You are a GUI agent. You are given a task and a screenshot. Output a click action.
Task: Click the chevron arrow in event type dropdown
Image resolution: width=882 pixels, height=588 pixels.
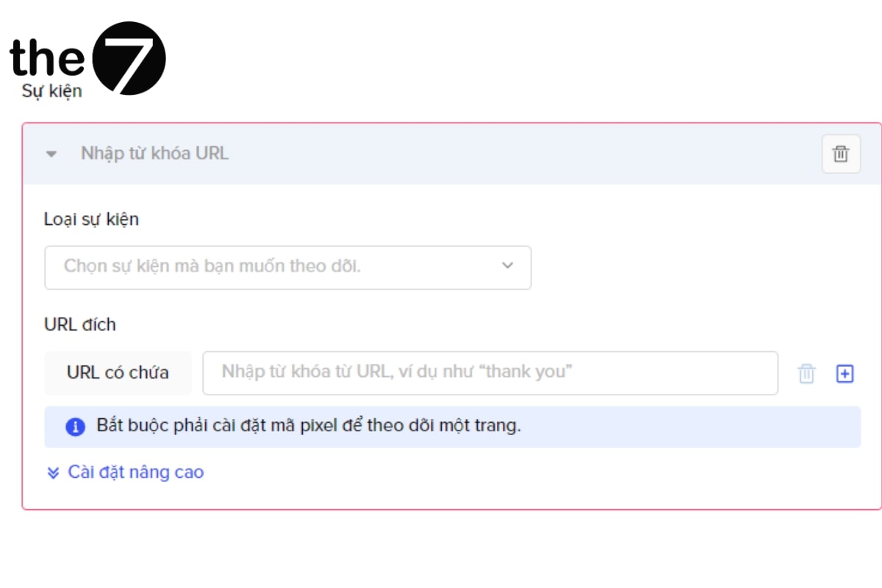[x=507, y=266]
